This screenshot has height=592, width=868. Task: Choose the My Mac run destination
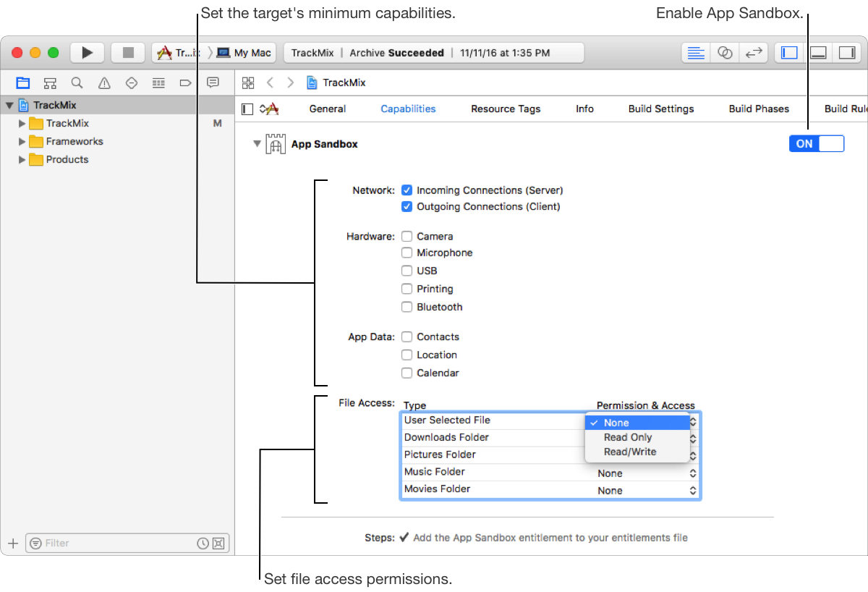pos(244,53)
